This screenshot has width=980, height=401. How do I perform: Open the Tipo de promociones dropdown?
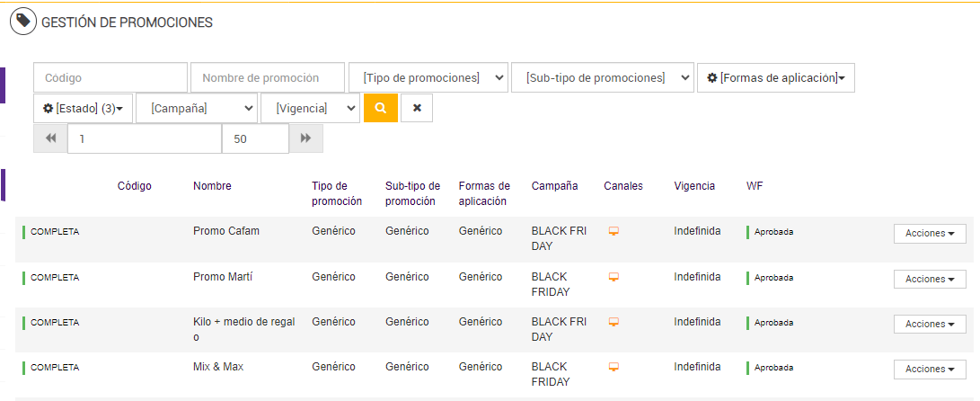pos(428,77)
